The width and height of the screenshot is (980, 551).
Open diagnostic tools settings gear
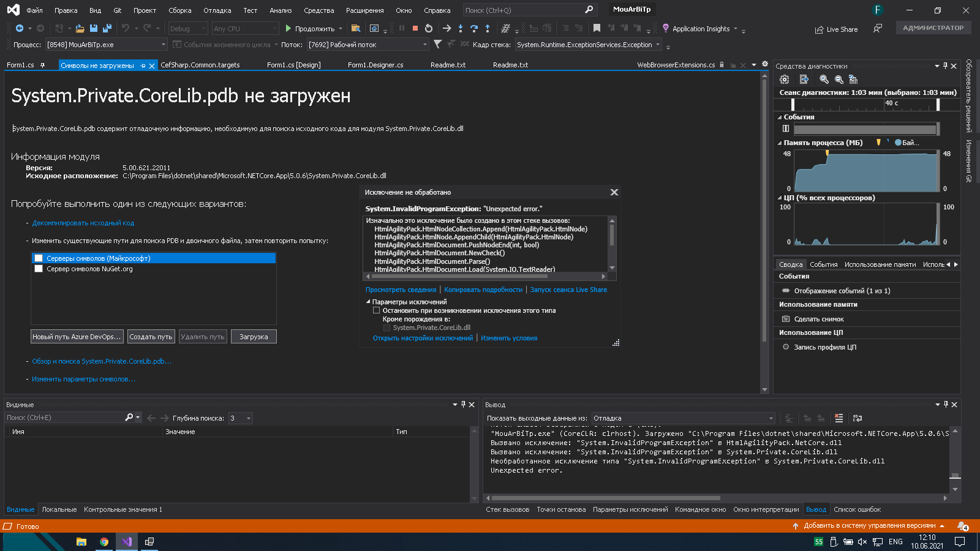pyautogui.click(x=784, y=80)
